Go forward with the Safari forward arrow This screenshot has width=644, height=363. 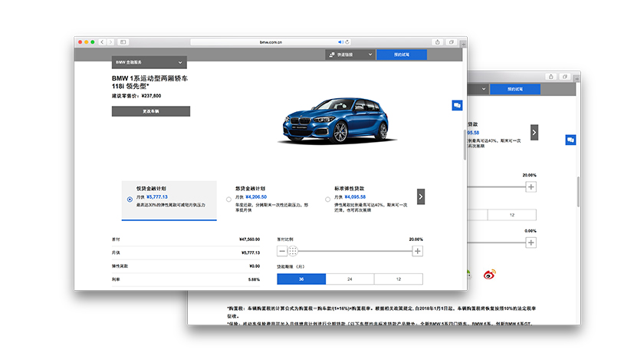pos(110,42)
